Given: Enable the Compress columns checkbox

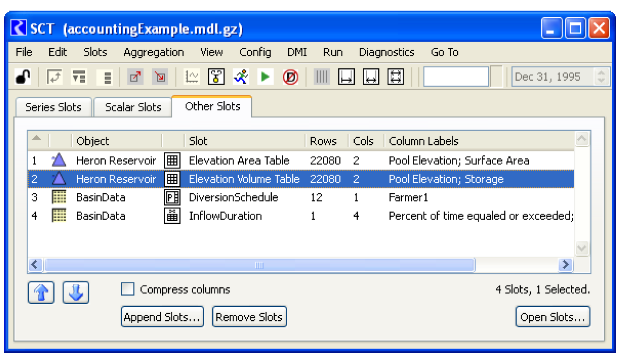Looking at the screenshot, I should click(128, 290).
